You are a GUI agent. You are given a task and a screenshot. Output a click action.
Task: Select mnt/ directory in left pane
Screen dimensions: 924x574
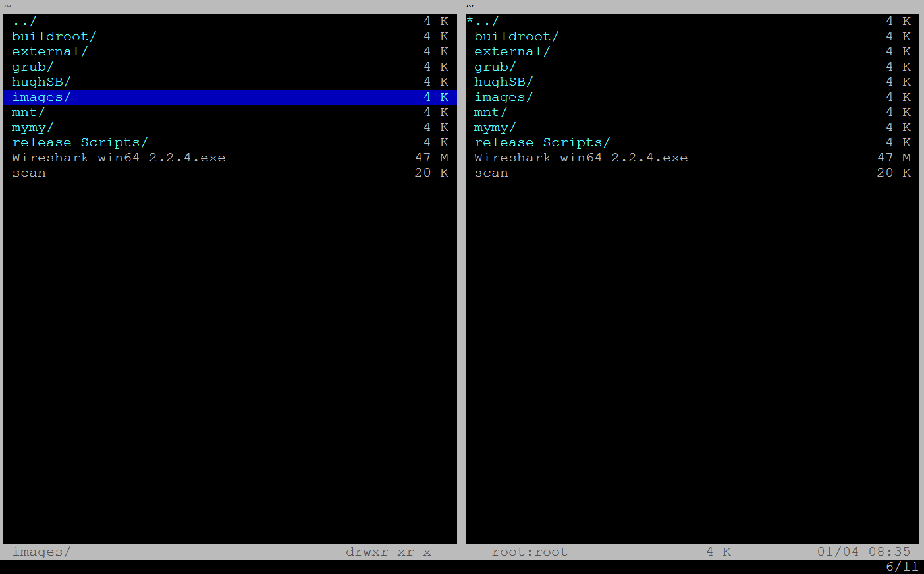coord(28,112)
